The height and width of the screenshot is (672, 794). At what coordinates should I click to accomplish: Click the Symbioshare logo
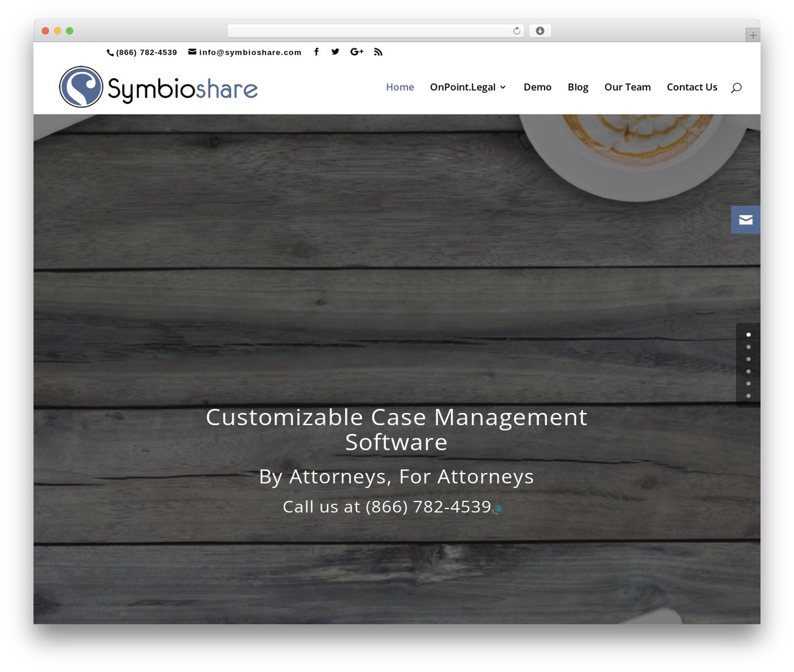[x=158, y=87]
